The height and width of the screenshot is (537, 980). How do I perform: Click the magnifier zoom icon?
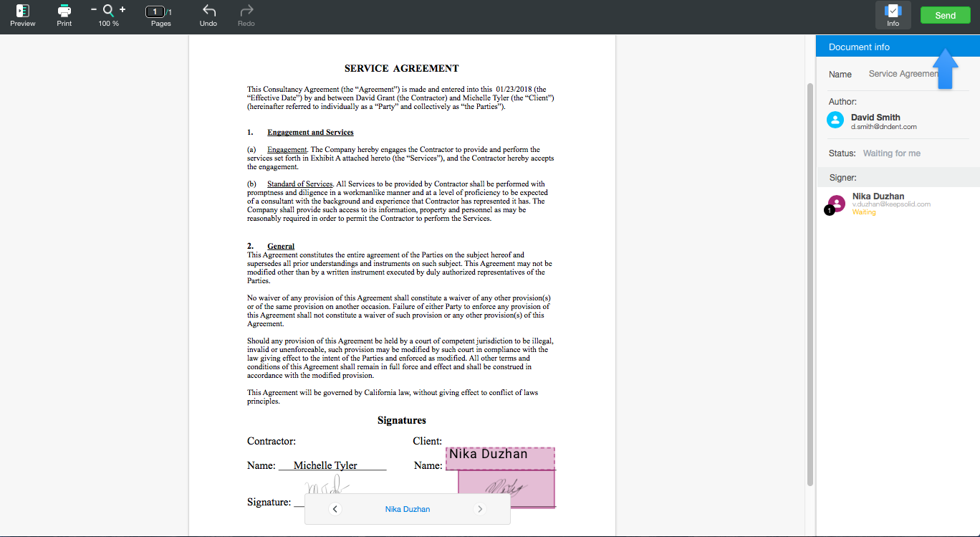tap(108, 10)
